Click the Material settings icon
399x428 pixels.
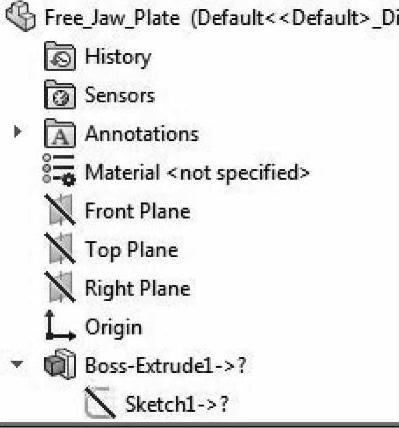(59, 169)
